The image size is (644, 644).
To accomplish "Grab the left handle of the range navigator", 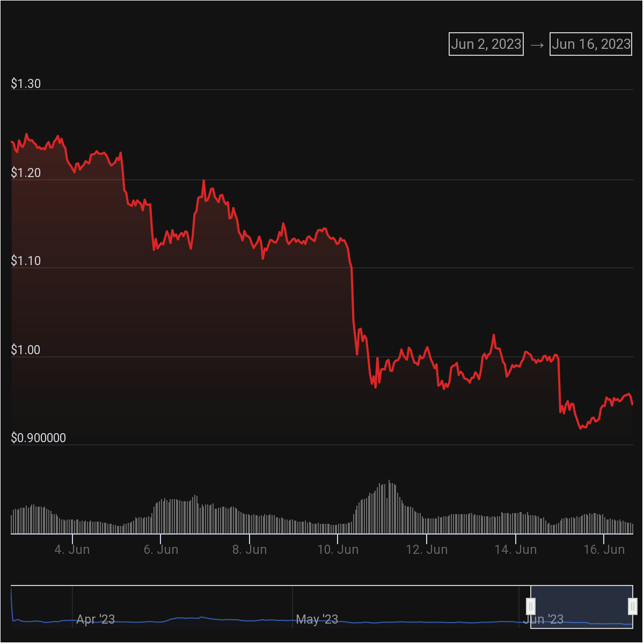I will tap(530, 606).
